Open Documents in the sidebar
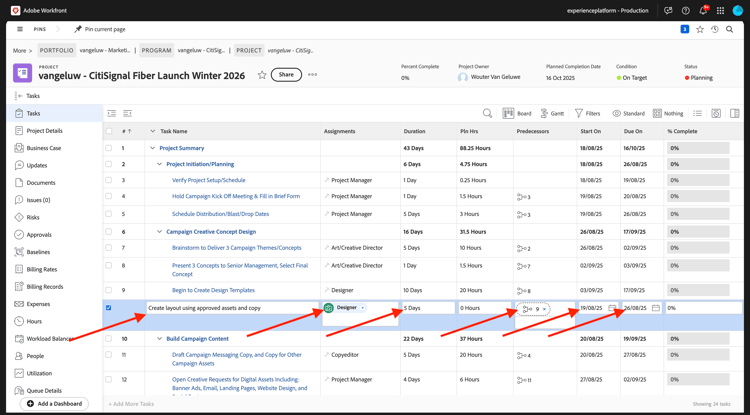The height and width of the screenshot is (415, 750). click(x=41, y=183)
